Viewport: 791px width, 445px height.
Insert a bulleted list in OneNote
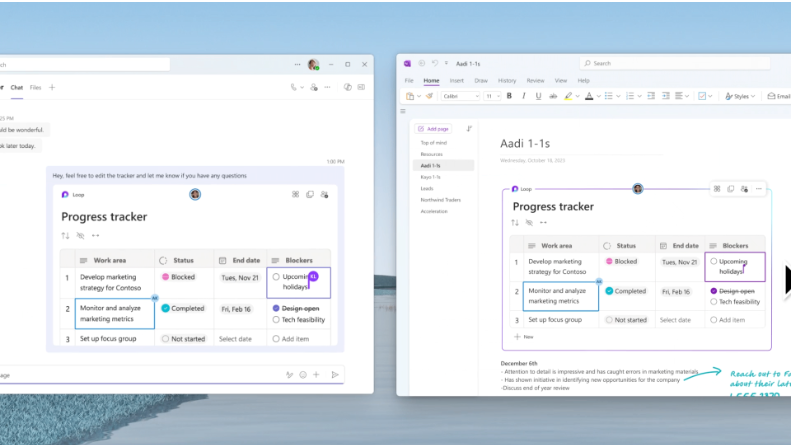click(608, 96)
